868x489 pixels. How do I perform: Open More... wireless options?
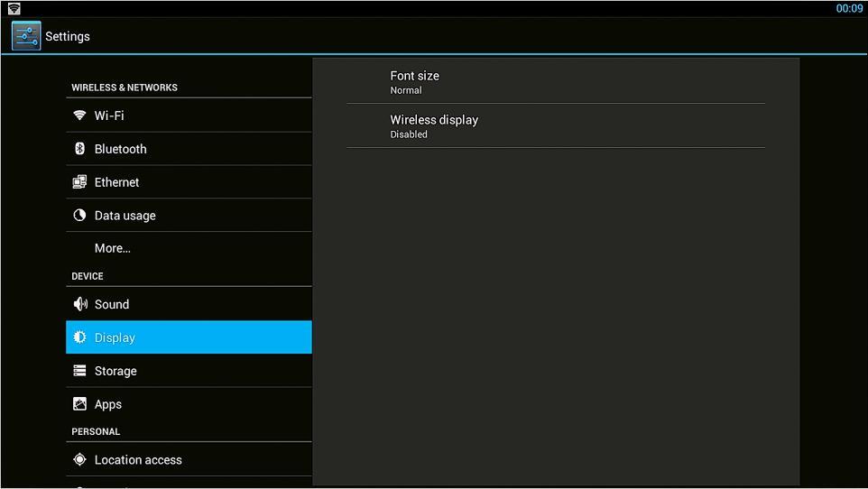click(189, 248)
